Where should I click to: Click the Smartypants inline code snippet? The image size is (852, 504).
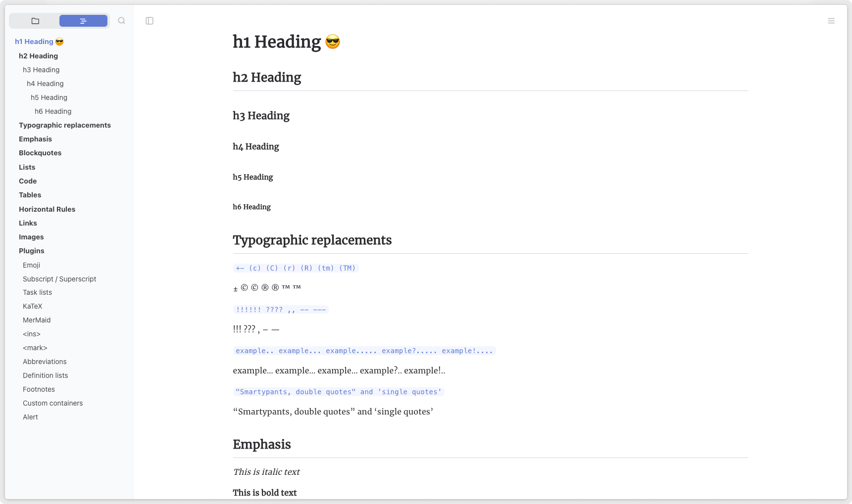click(339, 392)
